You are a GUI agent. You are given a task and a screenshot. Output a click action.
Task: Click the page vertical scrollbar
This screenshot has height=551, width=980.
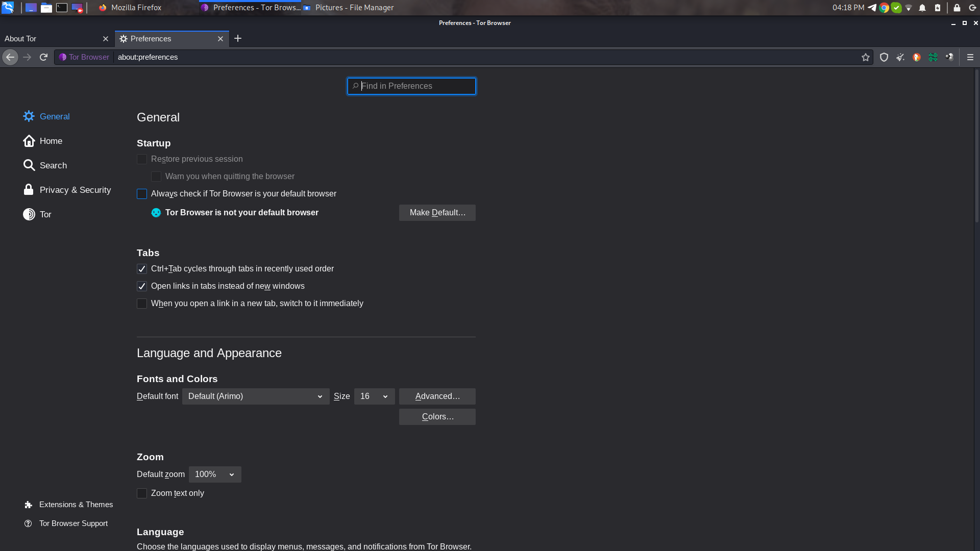point(977,145)
